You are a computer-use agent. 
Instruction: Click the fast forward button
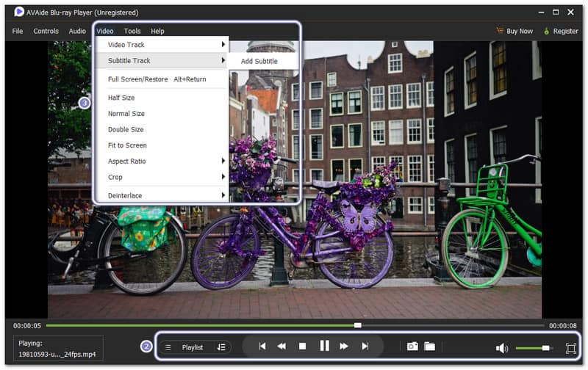[344, 347]
